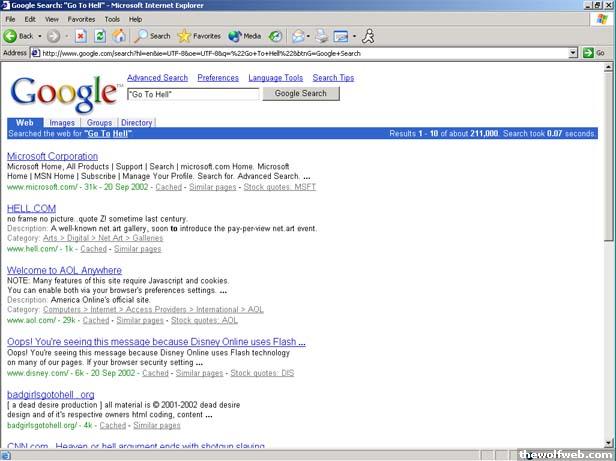Open the Favorites star panel
The image size is (616, 461).
[199, 35]
